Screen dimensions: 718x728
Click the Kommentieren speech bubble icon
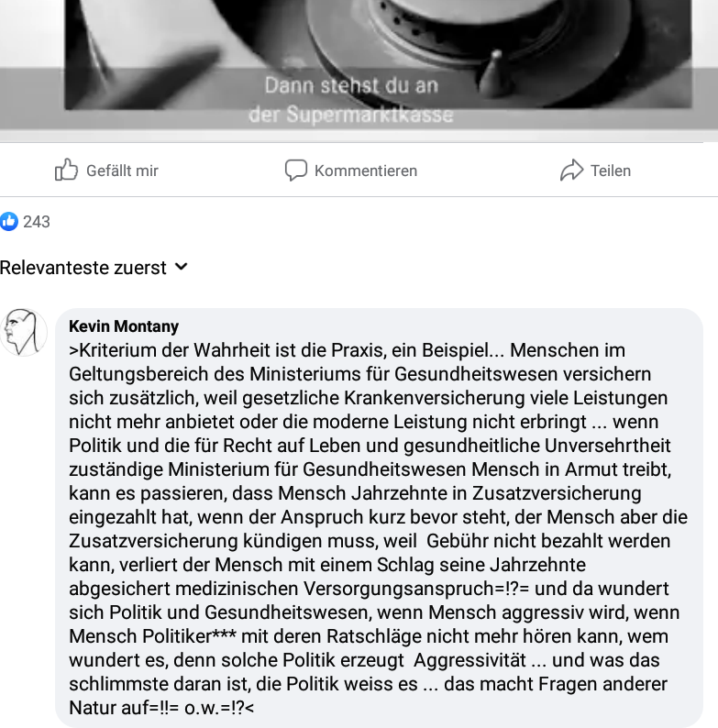(x=296, y=170)
